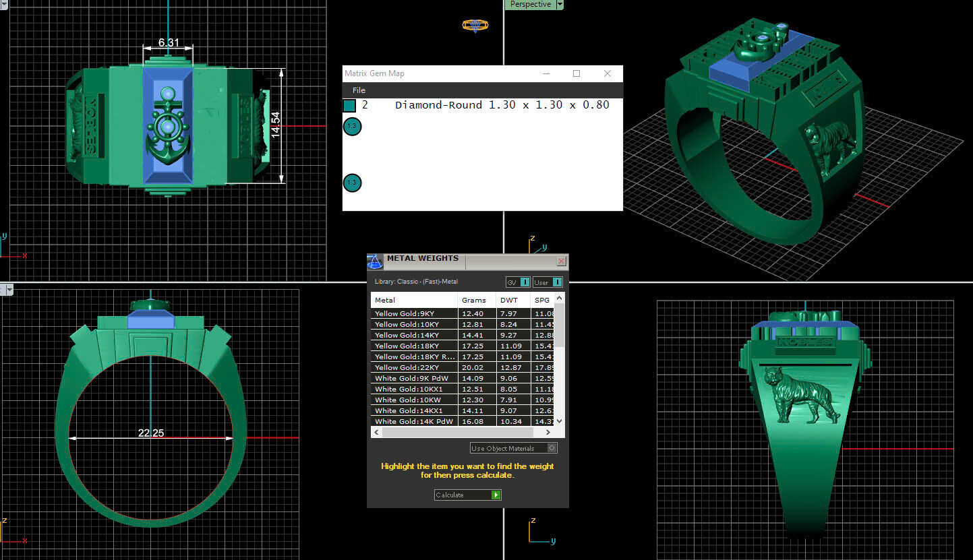The height and width of the screenshot is (560, 973).
Task: Select the White Gold:10KX1 row
Action: point(463,389)
